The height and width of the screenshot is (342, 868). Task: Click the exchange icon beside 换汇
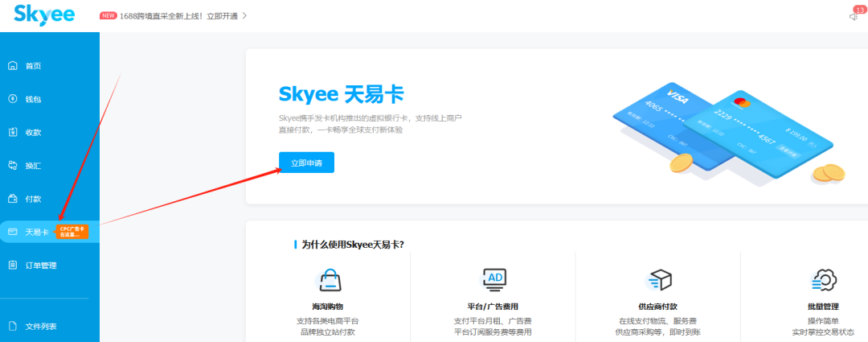pyautogui.click(x=13, y=165)
